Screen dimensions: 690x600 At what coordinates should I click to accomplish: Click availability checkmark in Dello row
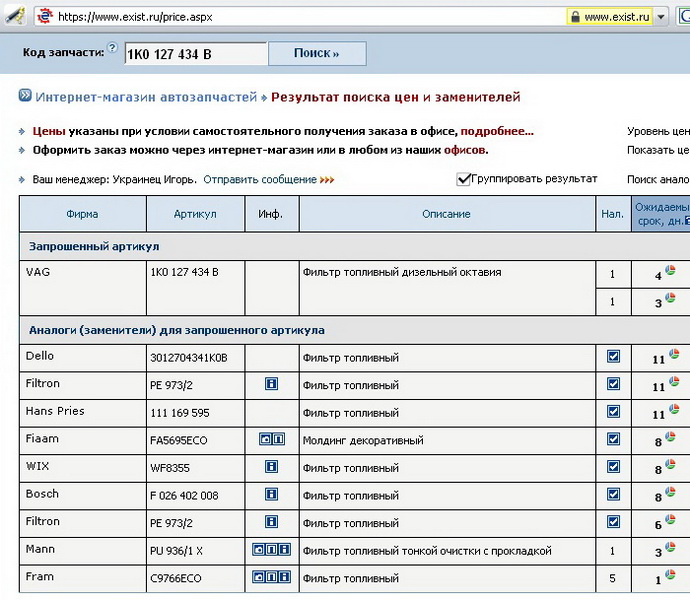(613, 356)
